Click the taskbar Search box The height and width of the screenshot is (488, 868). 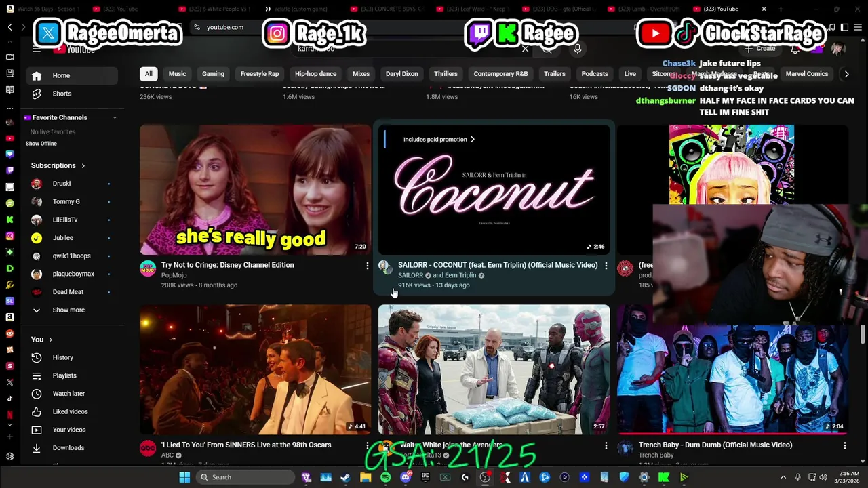(247, 477)
